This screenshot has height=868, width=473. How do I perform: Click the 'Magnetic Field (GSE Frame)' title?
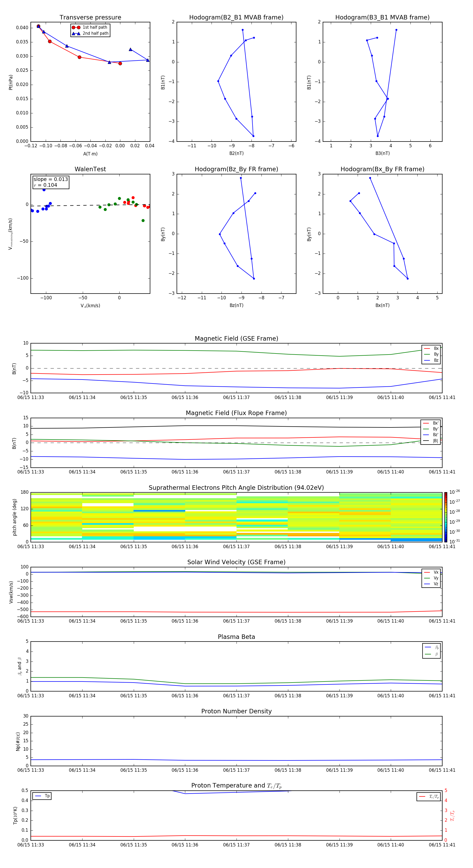[x=236, y=339]
